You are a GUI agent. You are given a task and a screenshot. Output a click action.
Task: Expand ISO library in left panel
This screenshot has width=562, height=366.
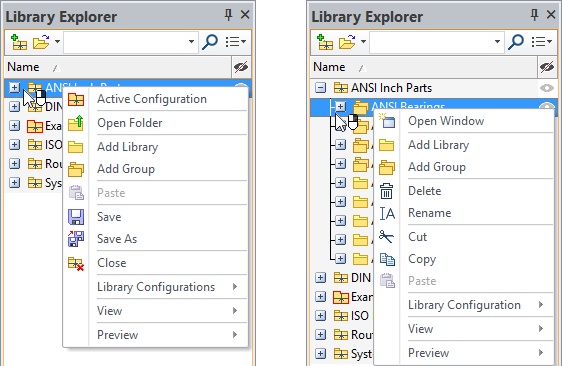pos(14,144)
